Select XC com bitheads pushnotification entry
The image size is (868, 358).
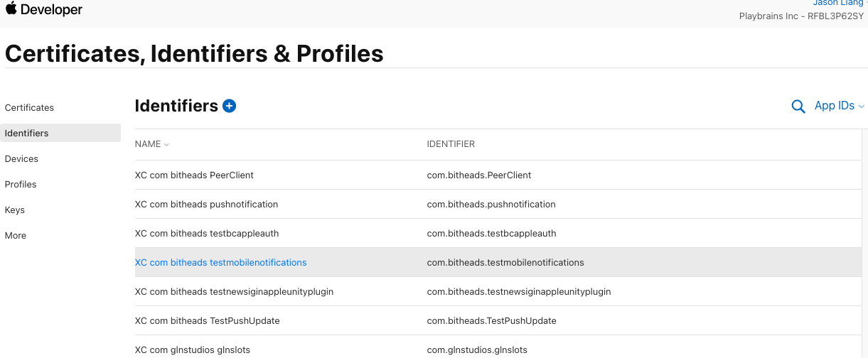[x=498, y=204]
